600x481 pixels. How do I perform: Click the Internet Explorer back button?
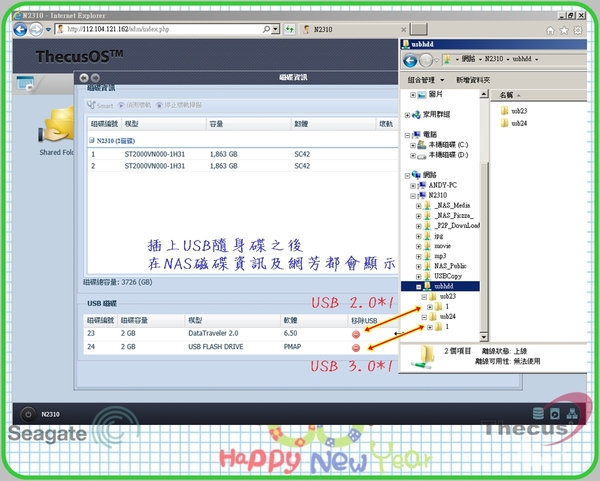20,29
